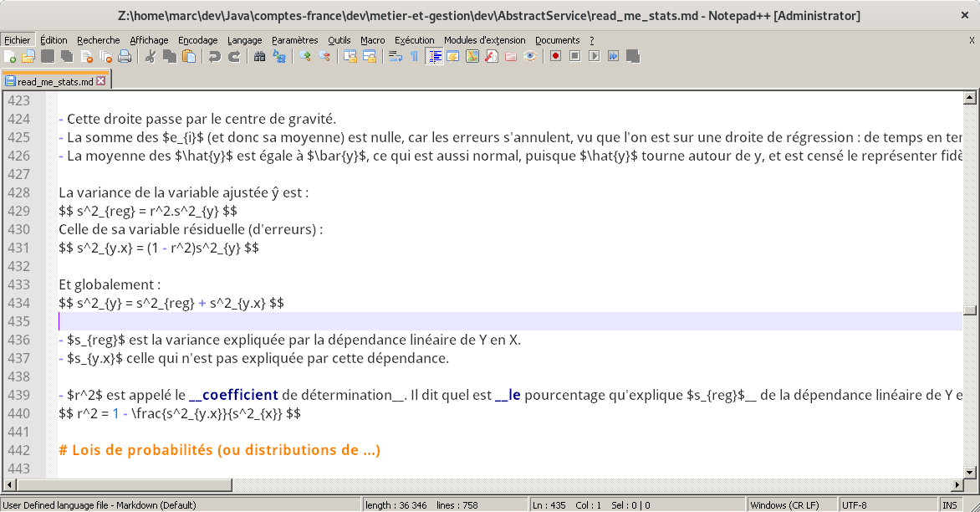Click the Redo arrow icon
The width and height of the screenshot is (980, 512).
point(234,56)
